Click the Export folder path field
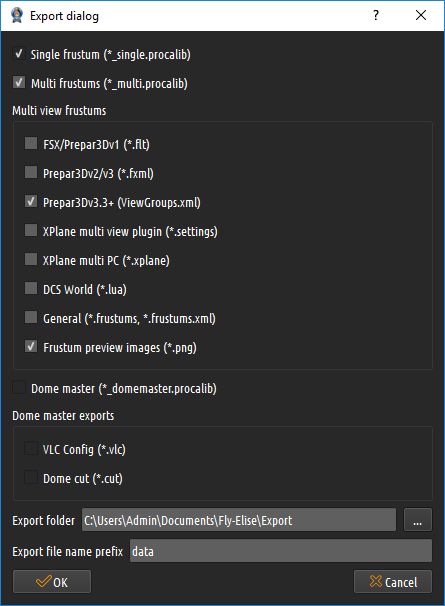Screen dimensions: 445x606 click(x=239, y=520)
